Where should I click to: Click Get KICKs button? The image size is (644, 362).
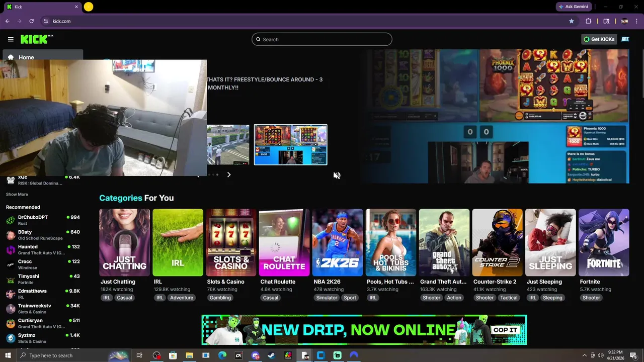click(x=599, y=39)
